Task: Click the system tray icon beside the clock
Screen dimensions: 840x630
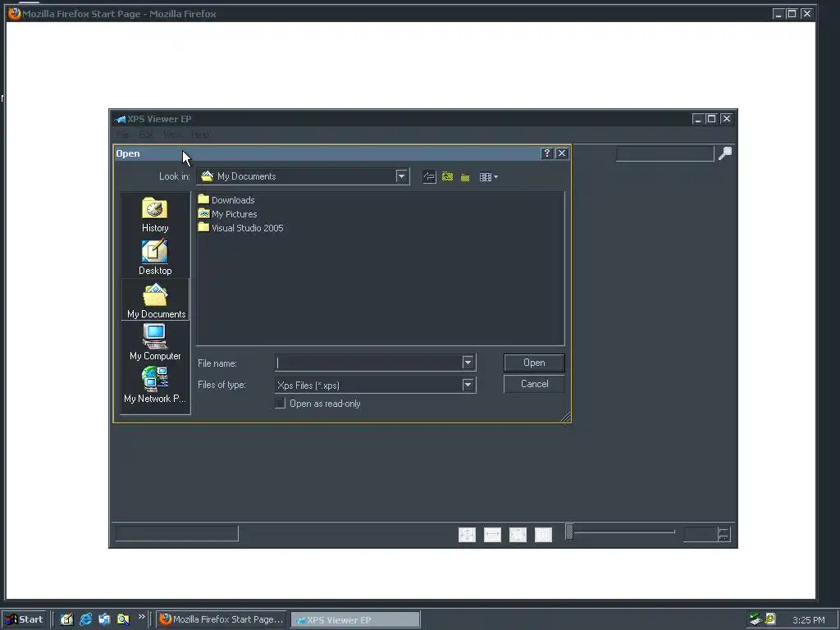Action: tap(769, 619)
